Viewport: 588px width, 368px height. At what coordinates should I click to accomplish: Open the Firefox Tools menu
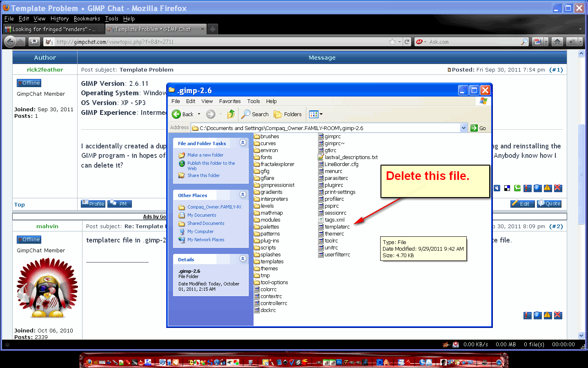coord(111,18)
